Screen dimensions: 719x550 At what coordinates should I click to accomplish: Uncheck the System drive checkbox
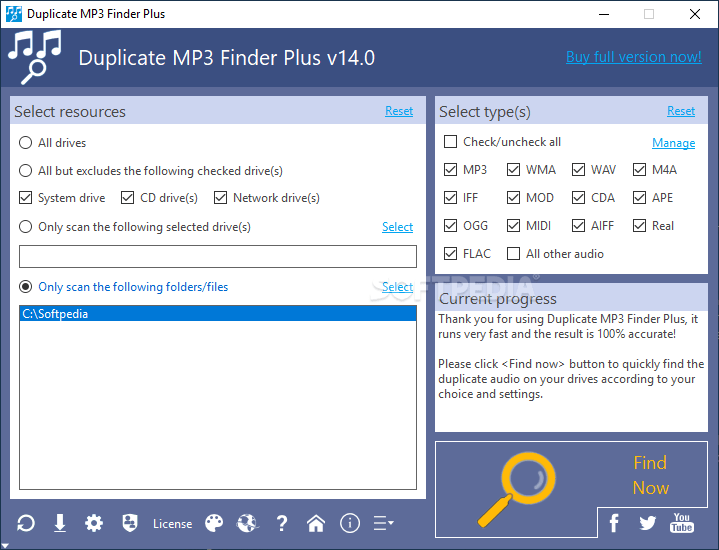click(x=26, y=198)
